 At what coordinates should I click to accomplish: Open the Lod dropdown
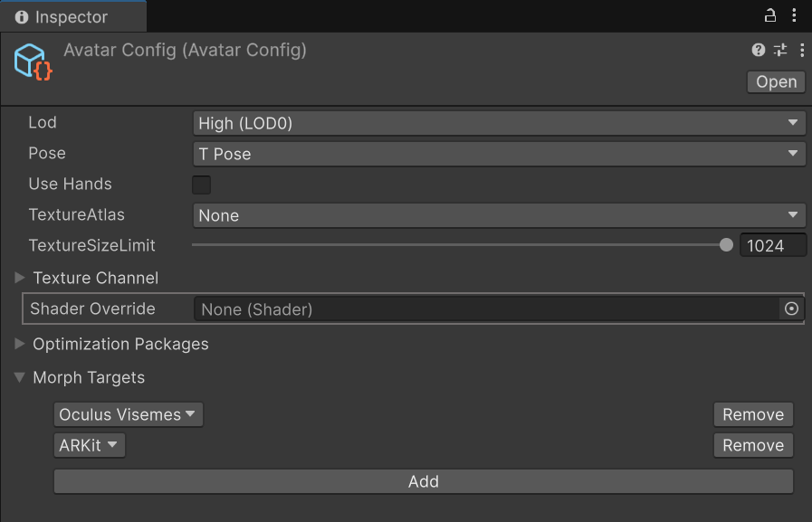[x=499, y=123]
